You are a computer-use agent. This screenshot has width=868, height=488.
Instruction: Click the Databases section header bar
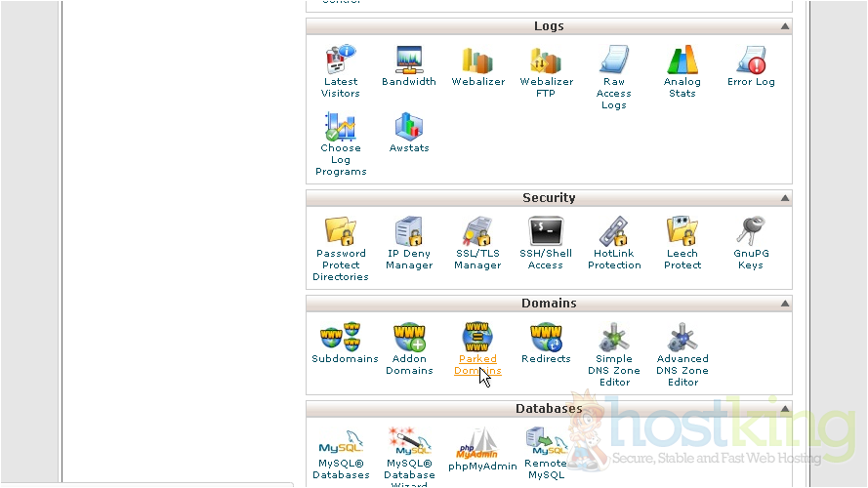pyautogui.click(x=549, y=409)
